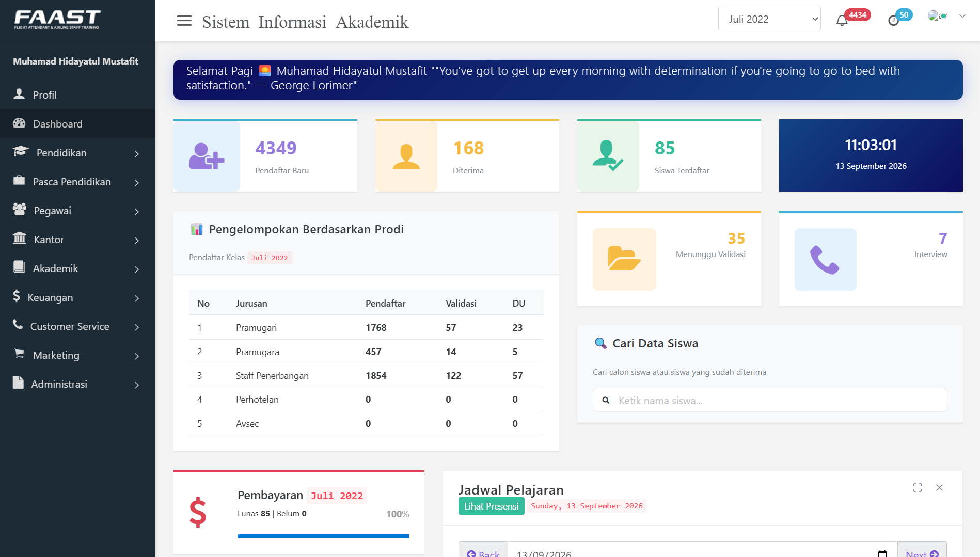The width and height of the screenshot is (980, 557).
Task: Open Customer Service menu item
Action: pos(77,326)
